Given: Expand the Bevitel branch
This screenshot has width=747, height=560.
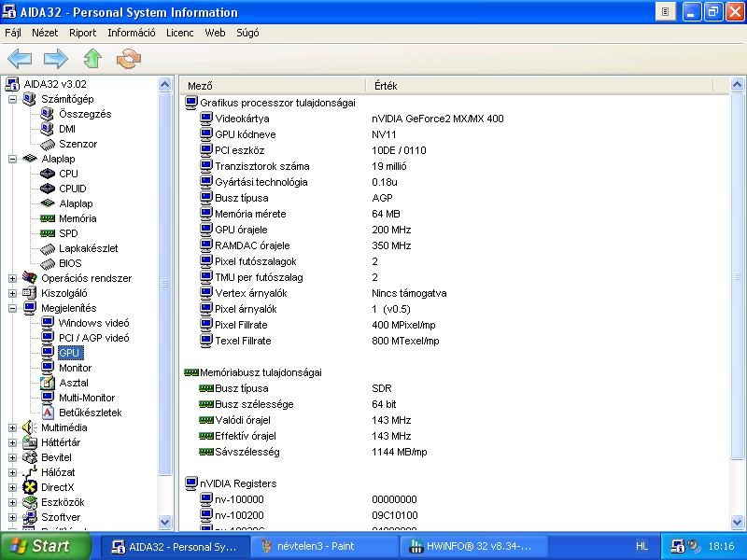Looking at the screenshot, I should click(13, 457).
